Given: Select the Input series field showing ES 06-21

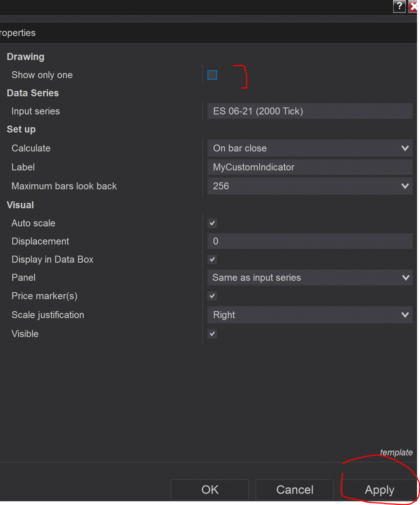Looking at the screenshot, I should 310,111.
